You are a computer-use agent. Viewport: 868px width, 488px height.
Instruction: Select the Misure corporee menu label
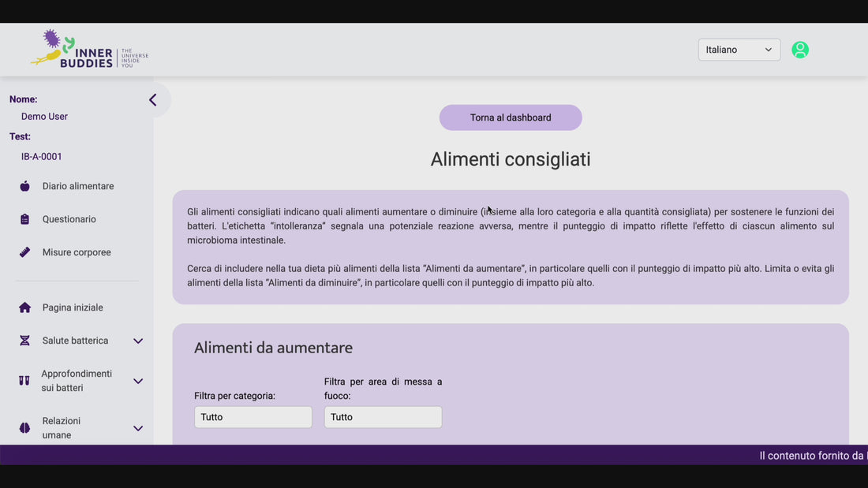click(77, 252)
